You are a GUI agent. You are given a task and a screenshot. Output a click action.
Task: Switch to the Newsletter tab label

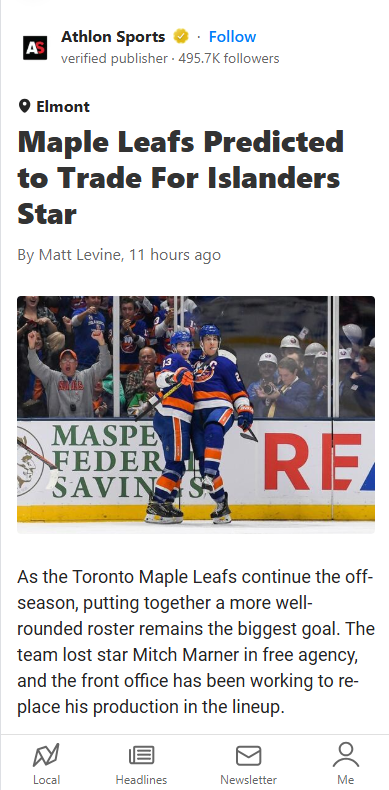[248, 779]
